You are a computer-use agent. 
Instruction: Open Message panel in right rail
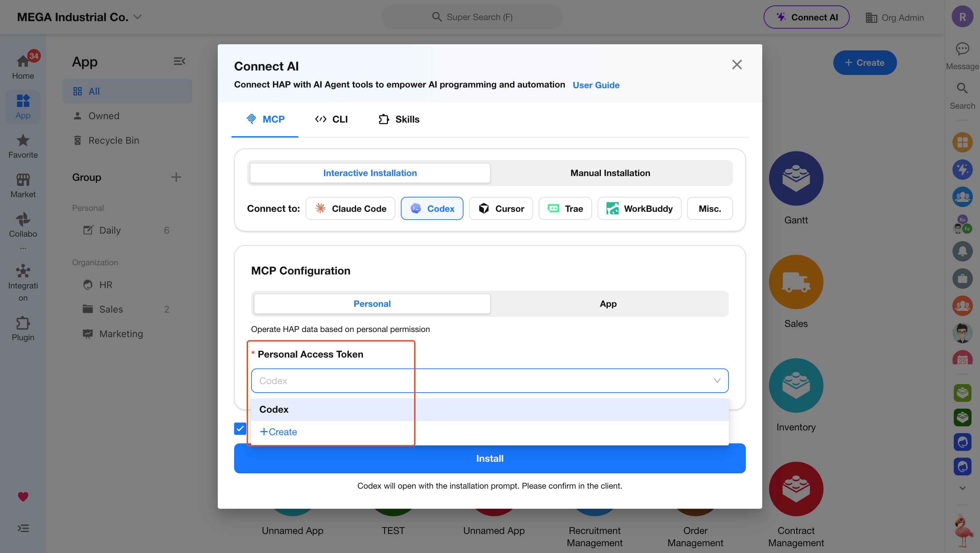(x=962, y=56)
